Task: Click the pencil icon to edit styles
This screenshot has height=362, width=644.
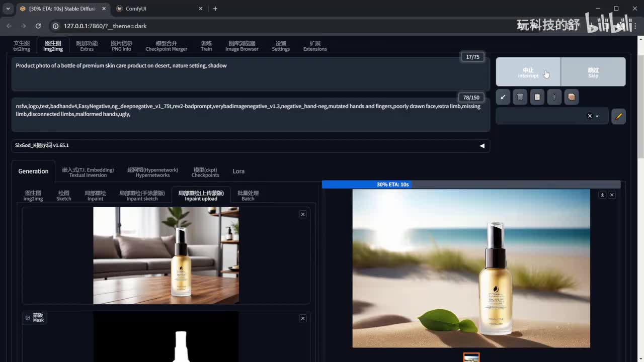Action: tap(619, 116)
